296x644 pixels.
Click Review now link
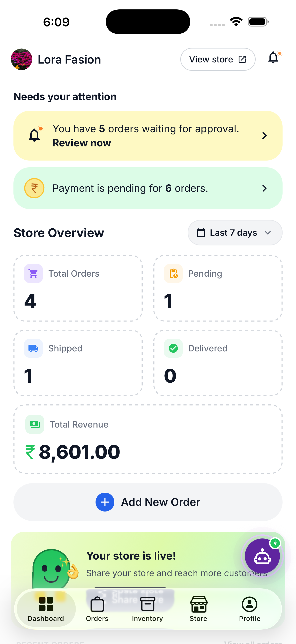82,143
